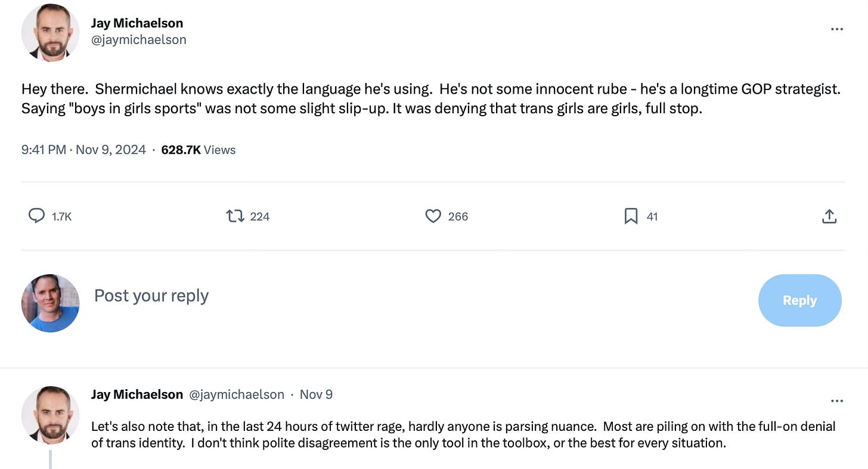The width and height of the screenshot is (868, 469).
Task: Click the Jay Michaelson name on reply post
Action: click(137, 395)
